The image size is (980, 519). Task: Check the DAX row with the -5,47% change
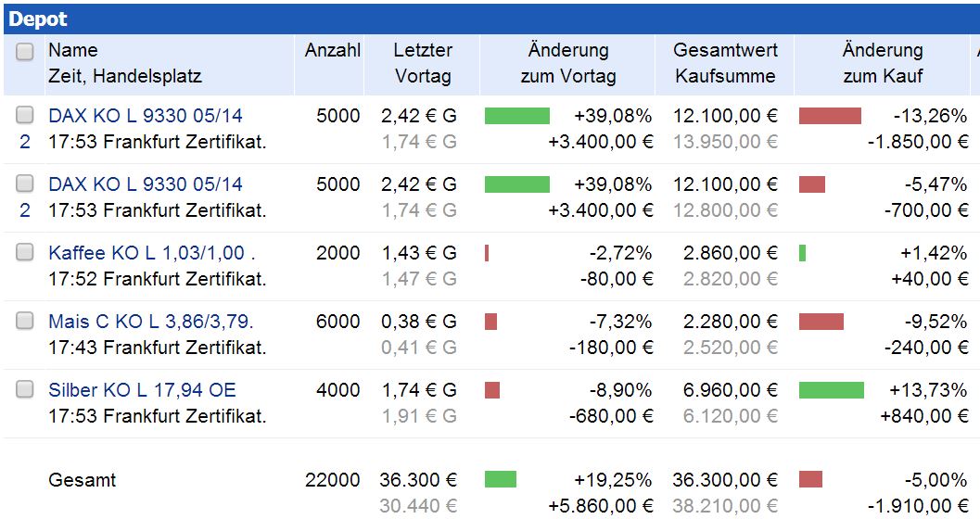pyautogui.click(x=25, y=184)
